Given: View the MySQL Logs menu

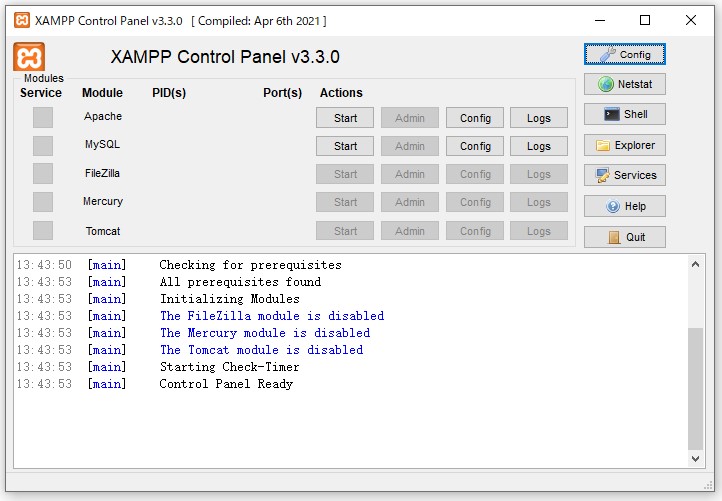Looking at the screenshot, I should [x=538, y=146].
